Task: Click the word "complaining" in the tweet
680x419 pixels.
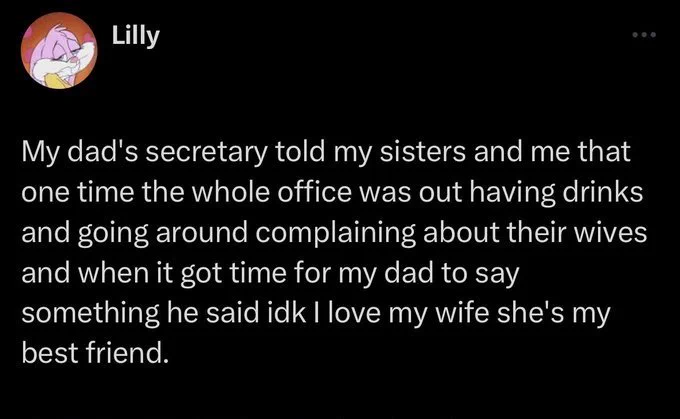Action: 335,234
